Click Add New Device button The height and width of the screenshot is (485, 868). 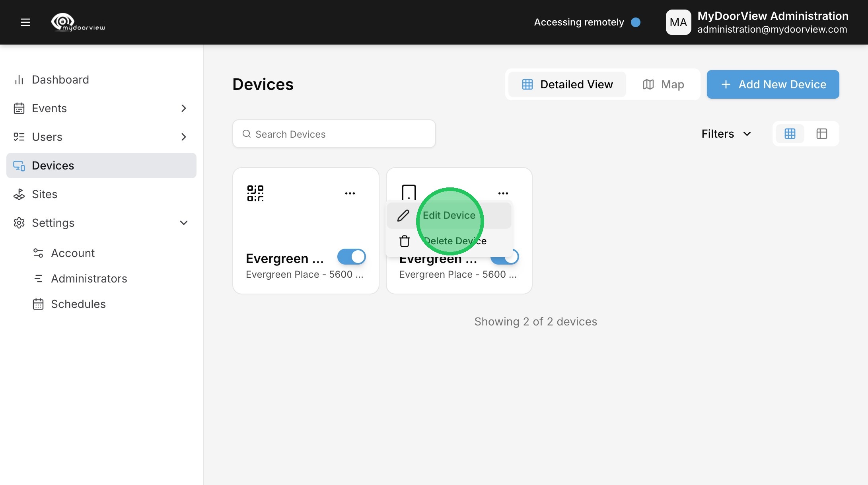[x=773, y=84]
